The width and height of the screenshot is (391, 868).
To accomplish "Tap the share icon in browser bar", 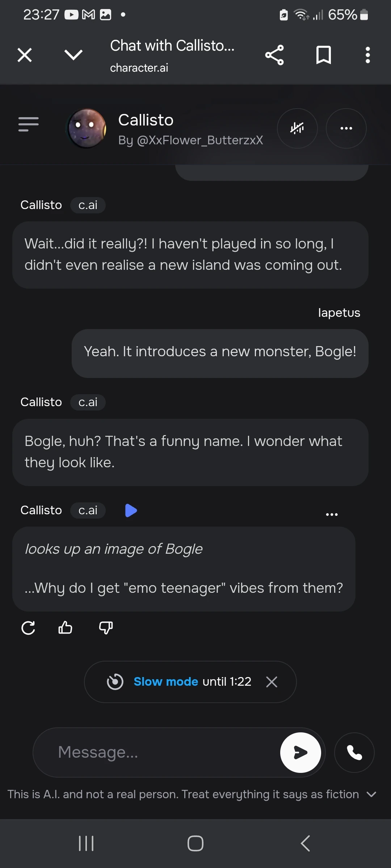I will 274,55.
